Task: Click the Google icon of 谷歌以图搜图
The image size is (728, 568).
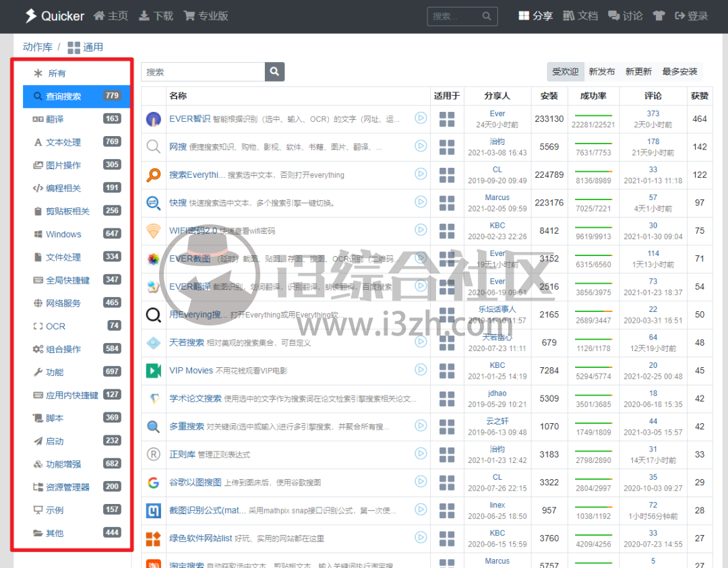Action: coord(153,482)
